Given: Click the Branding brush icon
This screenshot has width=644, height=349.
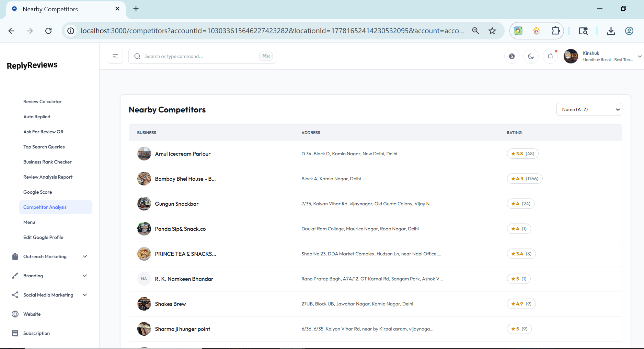Looking at the screenshot, I should click(x=15, y=276).
